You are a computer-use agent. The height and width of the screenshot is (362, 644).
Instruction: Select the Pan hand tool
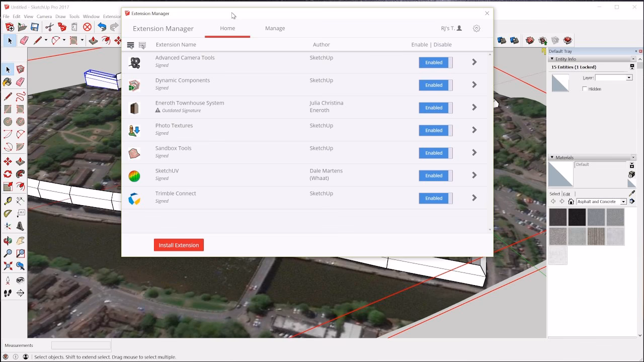tap(20, 241)
